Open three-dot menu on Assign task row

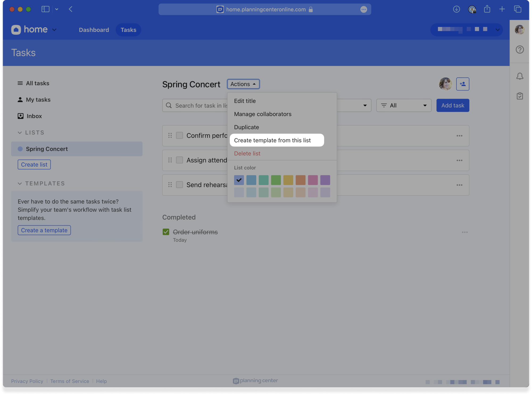click(459, 160)
